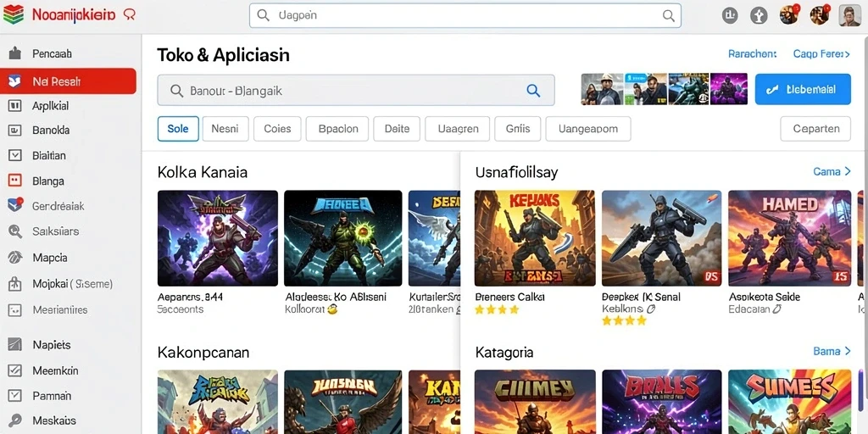The height and width of the screenshot is (434, 868).
Task: Select the Uangeapom filter tab
Action: pos(588,129)
